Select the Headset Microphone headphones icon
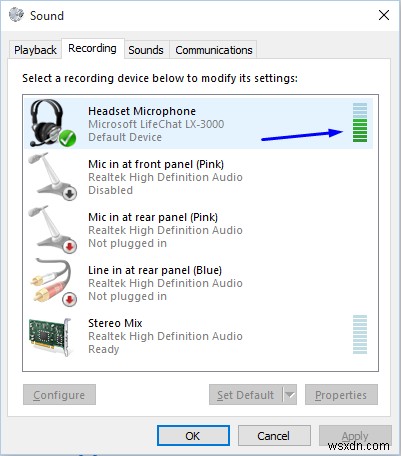Image resolution: width=401 pixels, height=456 pixels. (x=53, y=123)
